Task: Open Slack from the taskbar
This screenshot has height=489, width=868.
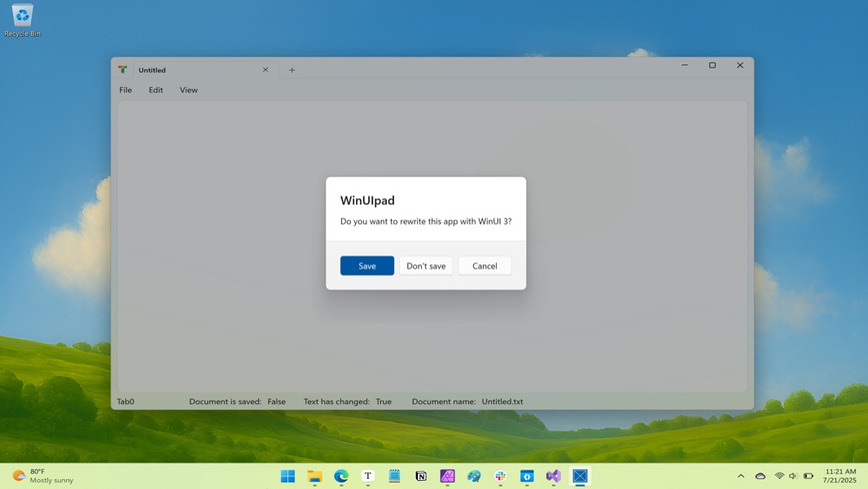Action: (x=501, y=476)
